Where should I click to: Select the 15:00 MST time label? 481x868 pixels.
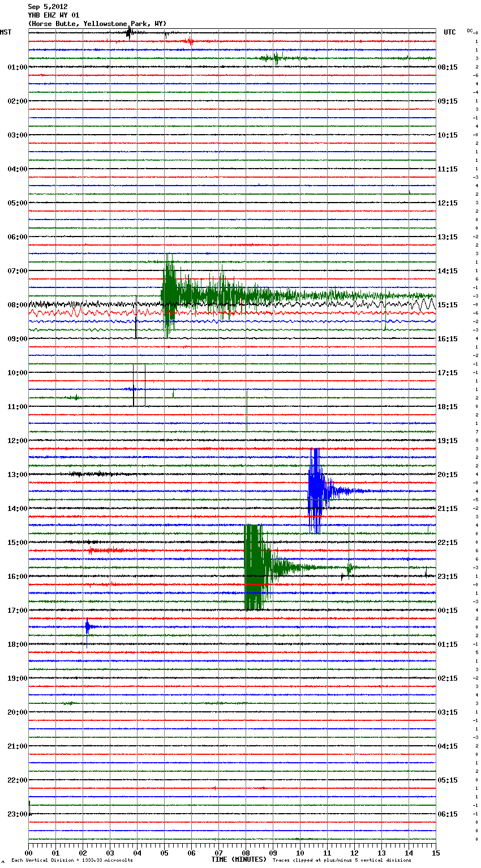coord(17,543)
